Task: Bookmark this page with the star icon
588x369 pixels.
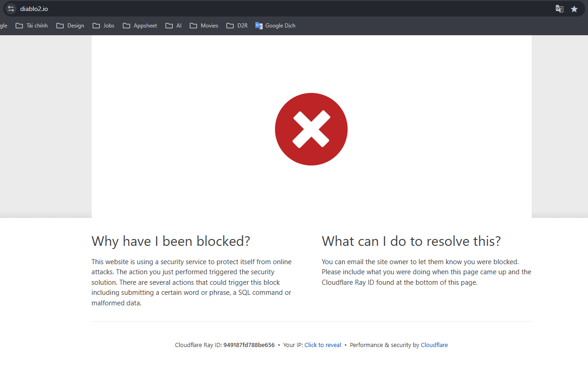Action: 574,9
